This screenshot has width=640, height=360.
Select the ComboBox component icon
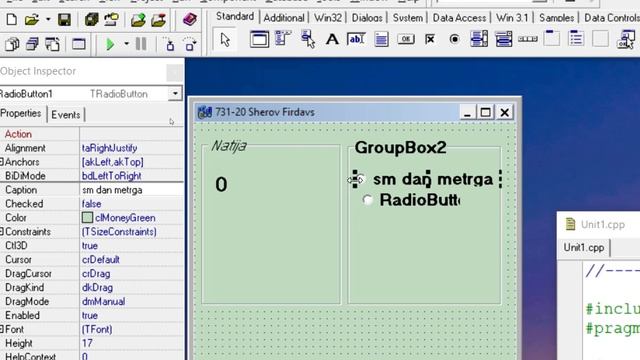pos(504,40)
